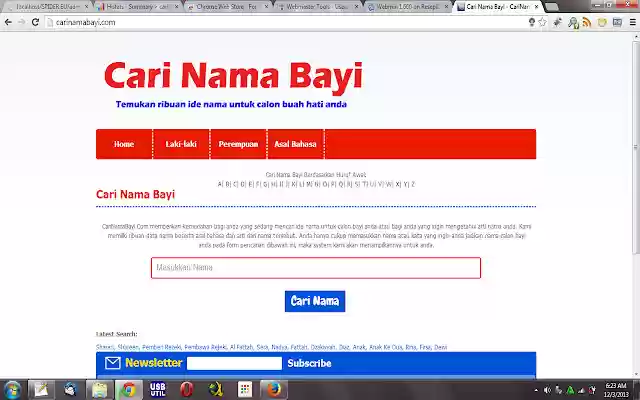The image size is (640, 400).
Task: Open the Pembawa Rejeki latest search link
Action: click(205, 347)
